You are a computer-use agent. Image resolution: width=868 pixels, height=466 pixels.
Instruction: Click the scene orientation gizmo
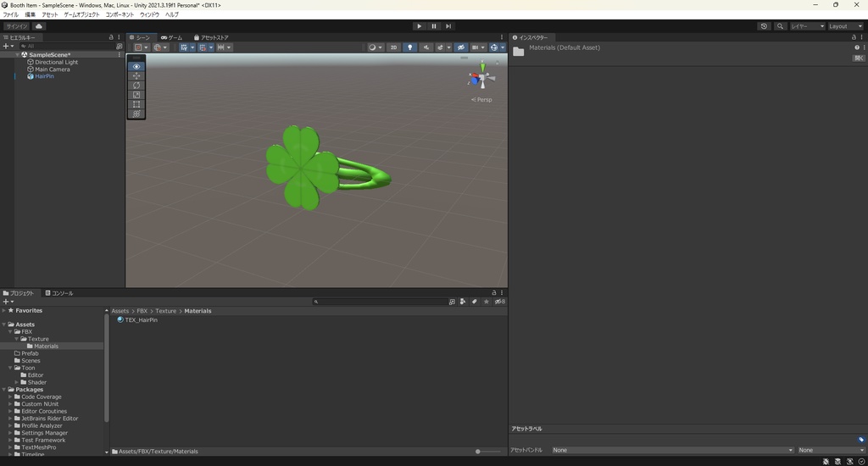[482, 77]
